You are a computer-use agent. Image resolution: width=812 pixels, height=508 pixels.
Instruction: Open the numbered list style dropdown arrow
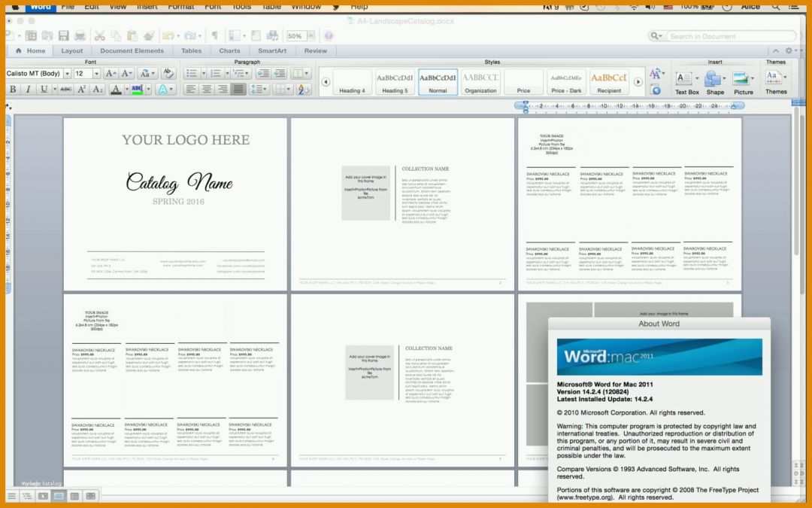227,73
